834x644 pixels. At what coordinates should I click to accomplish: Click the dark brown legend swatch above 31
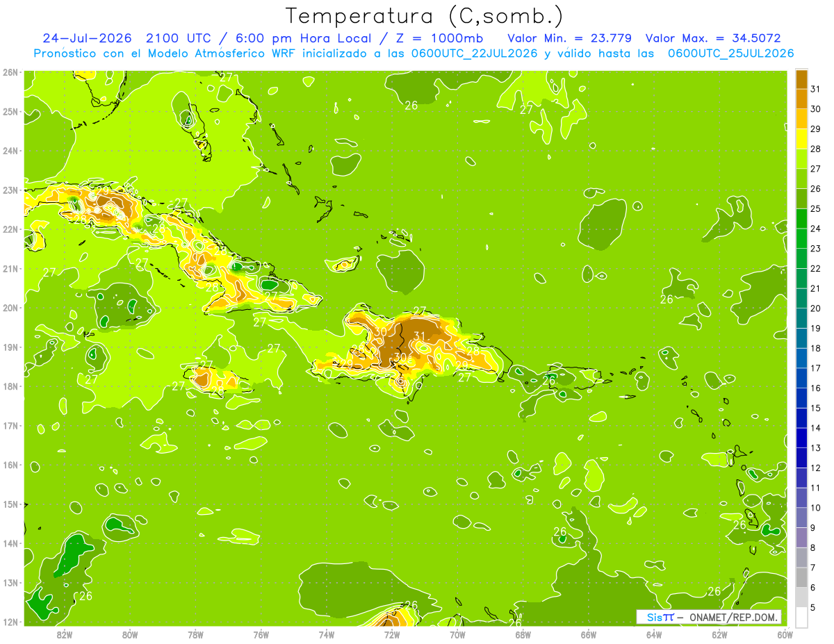pos(801,79)
